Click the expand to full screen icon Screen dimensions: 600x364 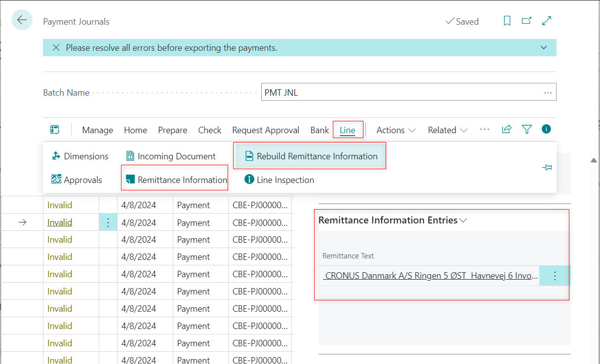[546, 21]
